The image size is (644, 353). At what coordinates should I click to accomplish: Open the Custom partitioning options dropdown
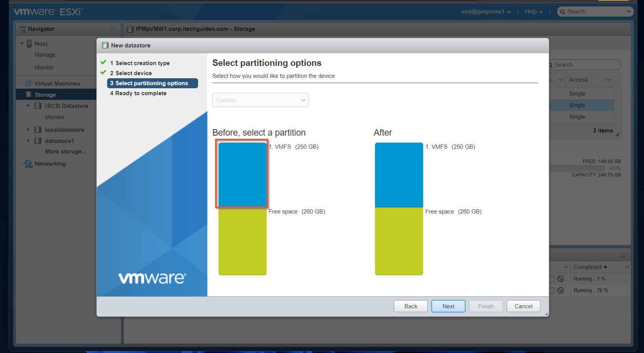tap(260, 100)
